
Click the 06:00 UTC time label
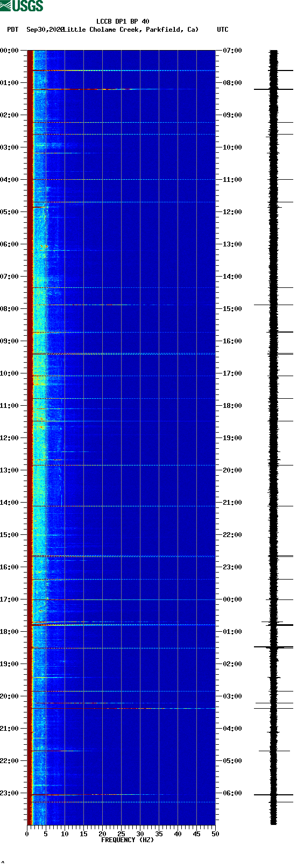[232, 793]
